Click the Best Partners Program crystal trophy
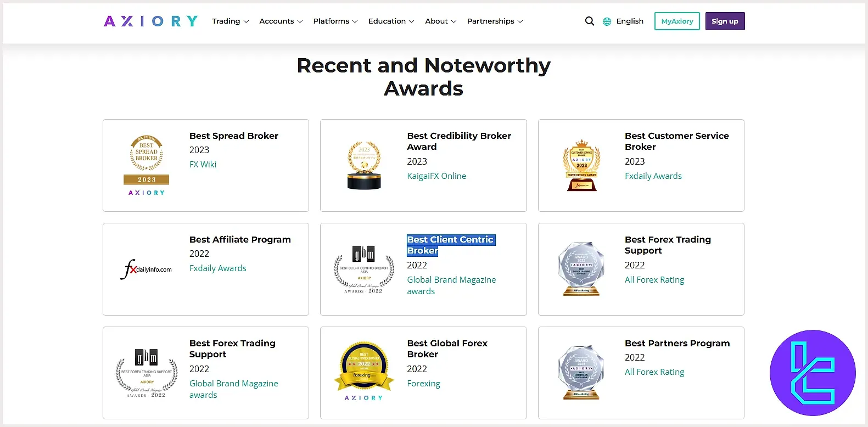Image resolution: width=868 pixels, height=427 pixels. click(x=581, y=373)
